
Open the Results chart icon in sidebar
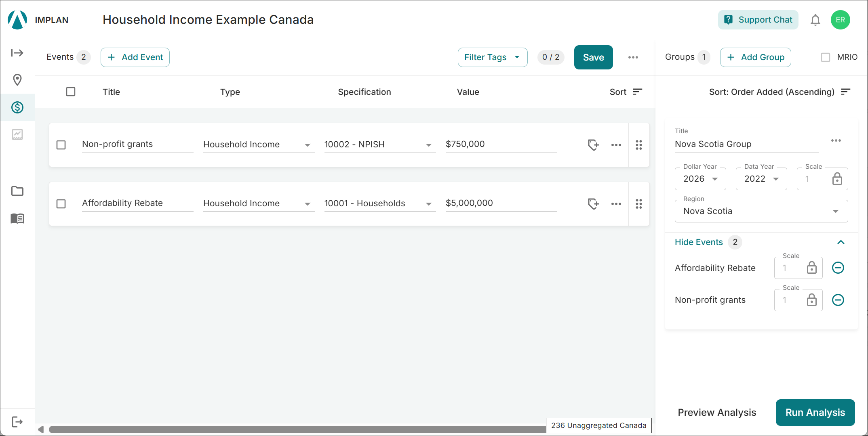pyautogui.click(x=17, y=134)
